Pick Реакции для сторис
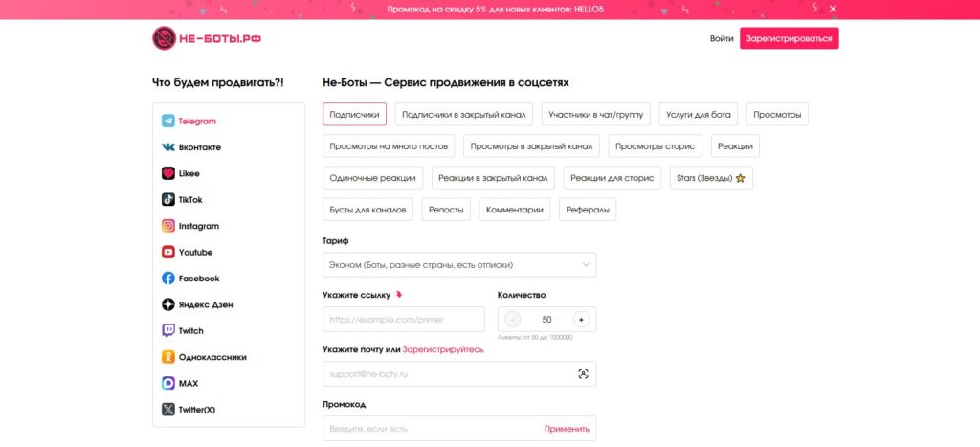The image size is (980, 447). pos(612,177)
